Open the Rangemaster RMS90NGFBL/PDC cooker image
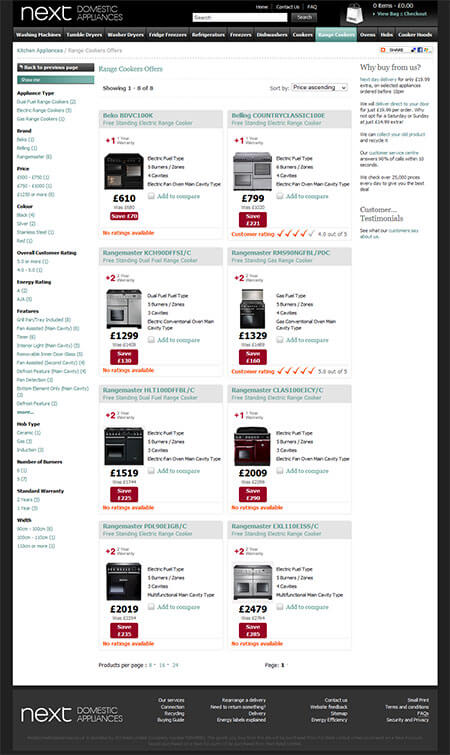Screen dimensions: 450x755 tap(253, 309)
